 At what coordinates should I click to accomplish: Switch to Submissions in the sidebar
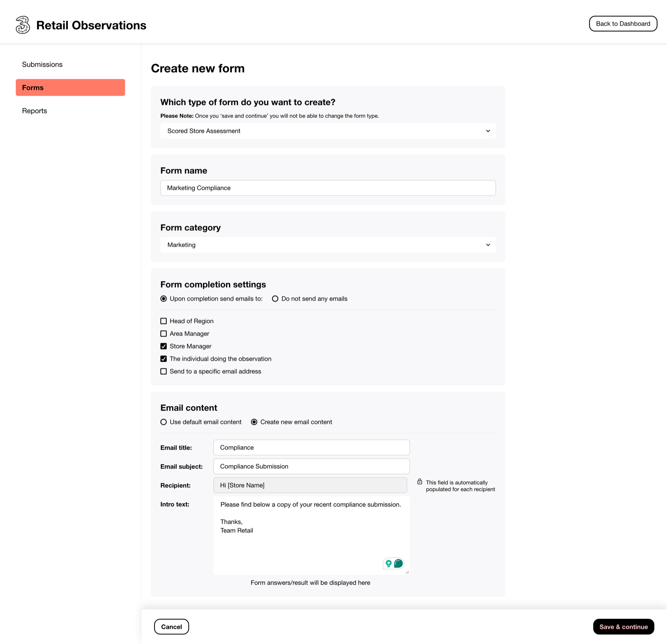click(42, 64)
